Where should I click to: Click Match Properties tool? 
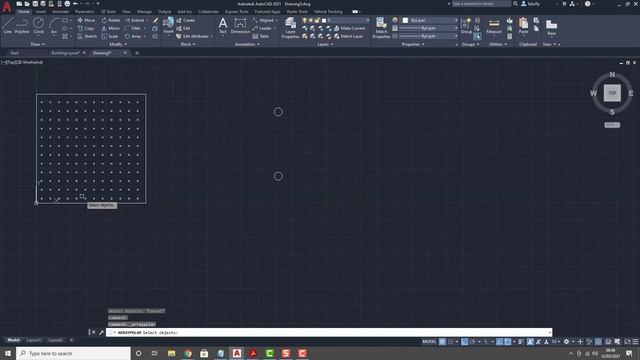click(381, 28)
